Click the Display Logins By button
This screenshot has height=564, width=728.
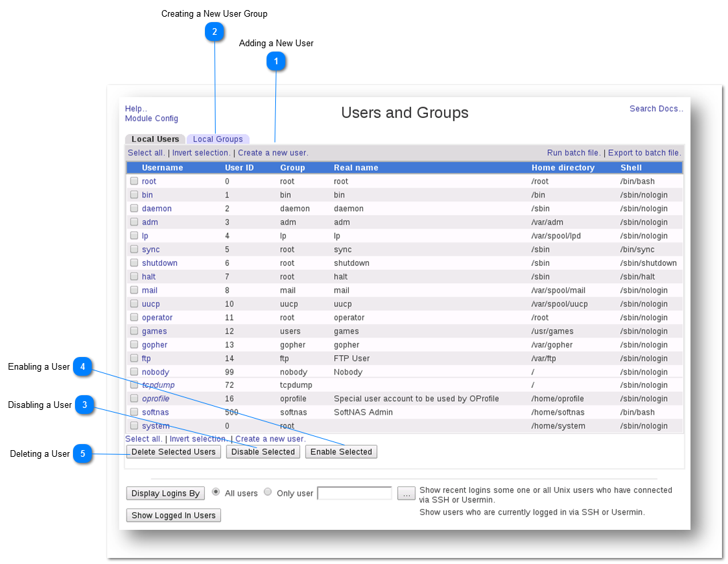coord(165,494)
